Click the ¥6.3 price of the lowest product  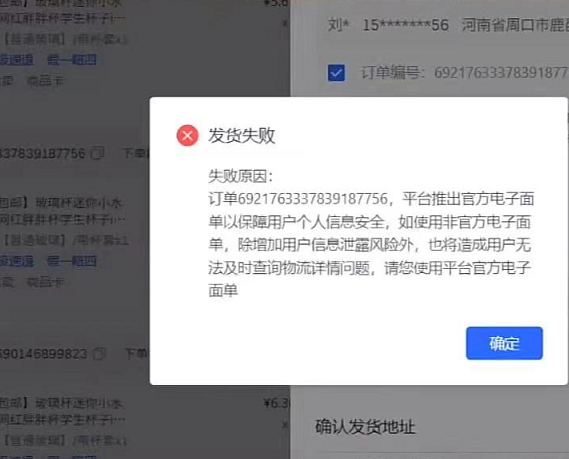[x=277, y=403]
